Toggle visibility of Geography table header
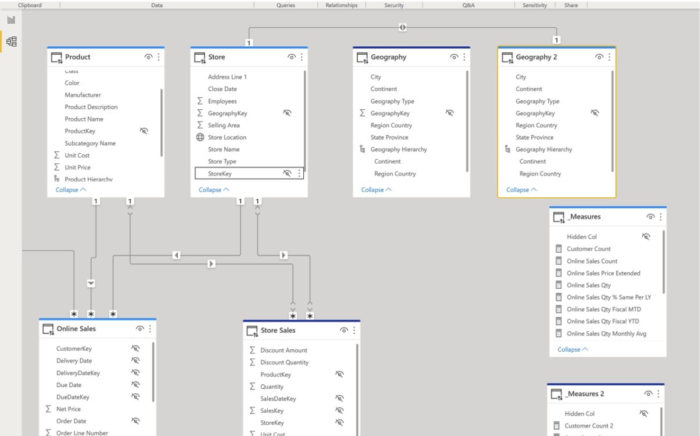The height and width of the screenshot is (436, 700). coord(454,57)
